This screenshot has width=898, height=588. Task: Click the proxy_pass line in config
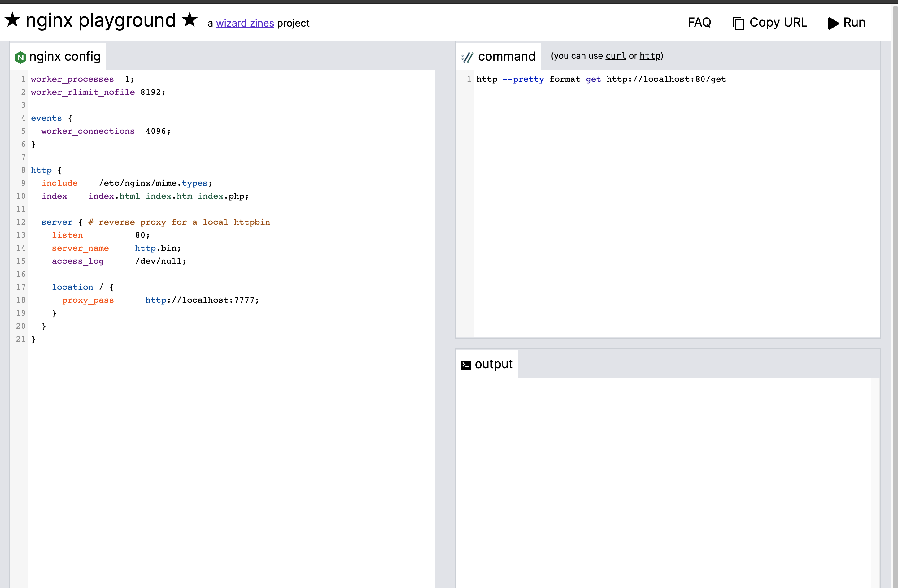click(x=160, y=300)
